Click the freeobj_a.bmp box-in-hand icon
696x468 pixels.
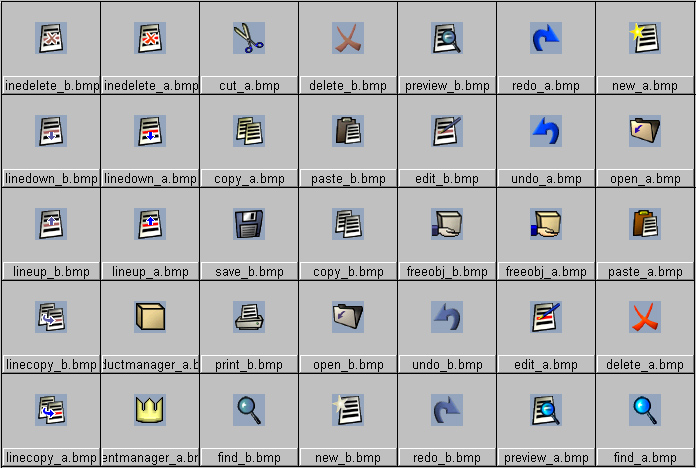click(x=546, y=224)
